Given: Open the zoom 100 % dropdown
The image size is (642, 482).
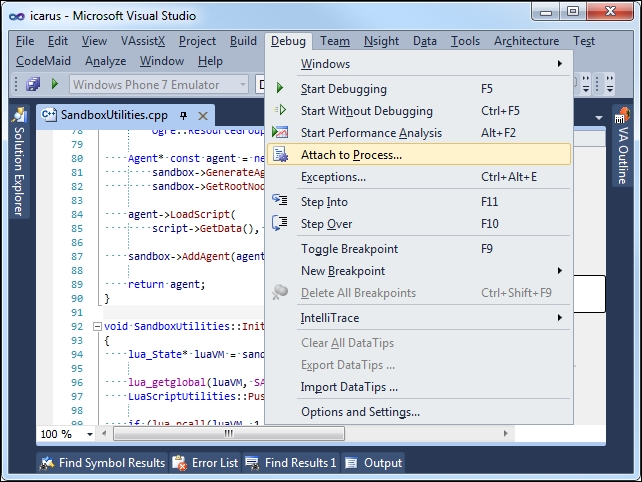Looking at the screenshot, I should tap(90, 434).
